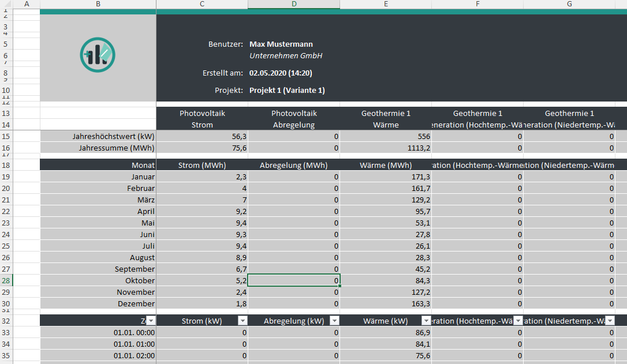The image size is (627, 364).
Task: Select Dezember Strom value 1,8
Action: 202,303
